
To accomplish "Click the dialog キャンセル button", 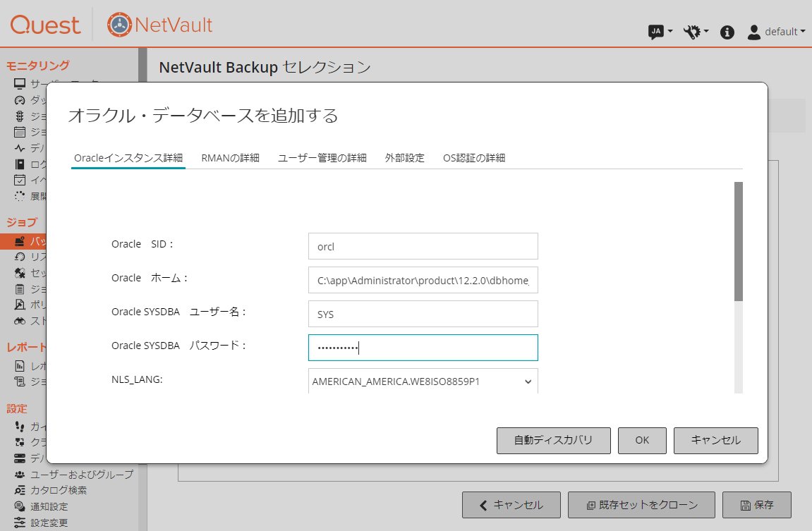I will [x=715, y=441].
